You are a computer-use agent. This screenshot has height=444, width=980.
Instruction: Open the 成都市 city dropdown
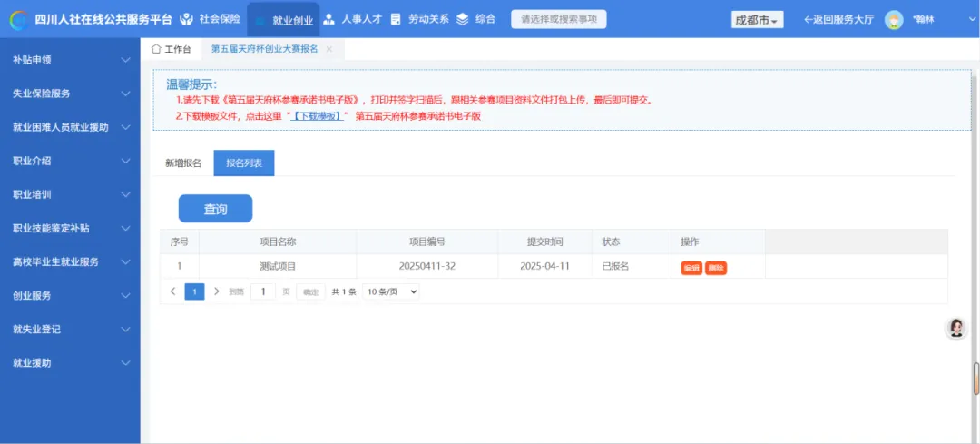point(757,20)
